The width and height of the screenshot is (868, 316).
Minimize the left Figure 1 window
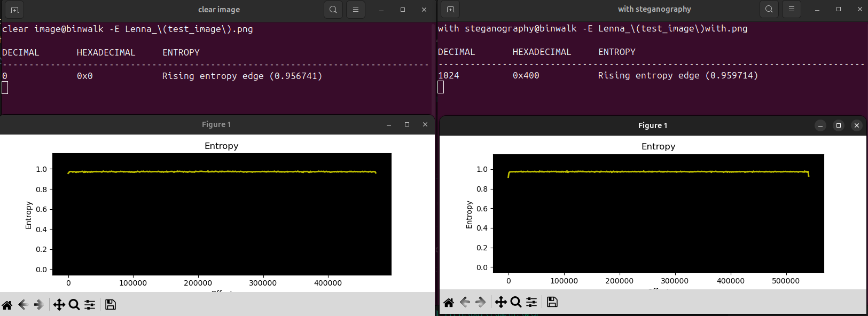tap(389, 124)
